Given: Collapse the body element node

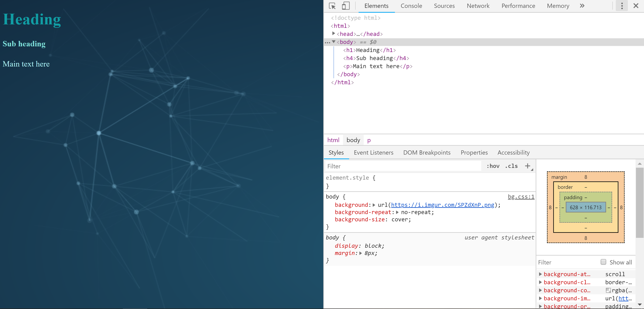Looking at the screenshot, I should pyautogui.click(x=334, y=42).
